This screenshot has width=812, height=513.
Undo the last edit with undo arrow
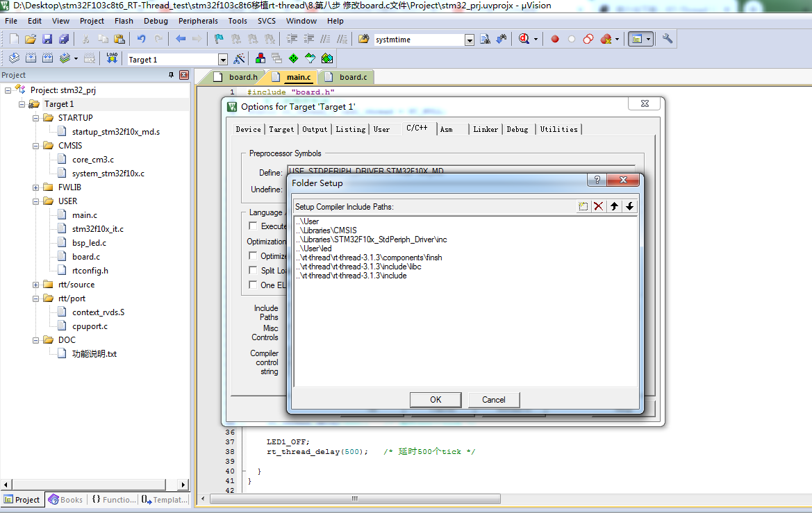[x=142, y=39]
